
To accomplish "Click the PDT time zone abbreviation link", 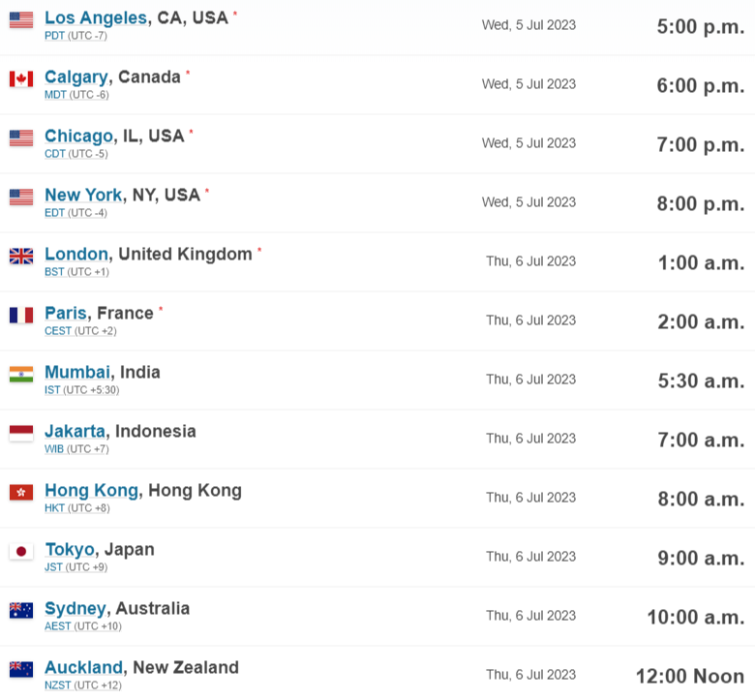I will tap(55, 36).
